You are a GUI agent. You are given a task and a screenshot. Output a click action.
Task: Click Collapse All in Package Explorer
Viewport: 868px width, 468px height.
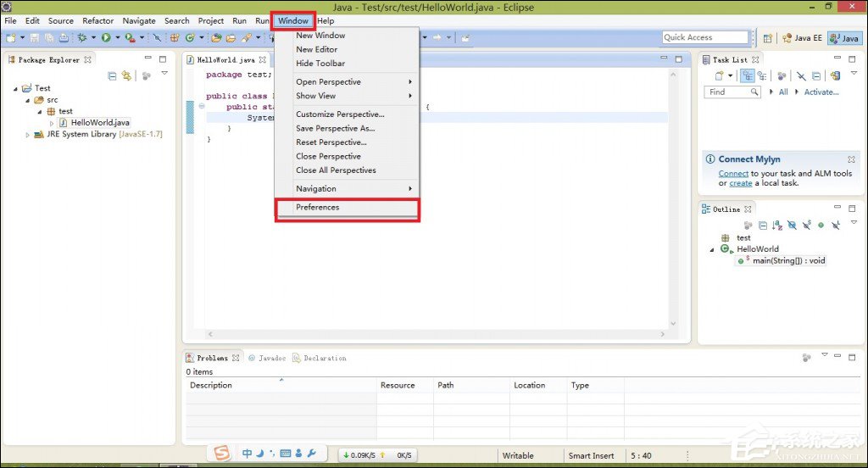click(x=112, y=76)
